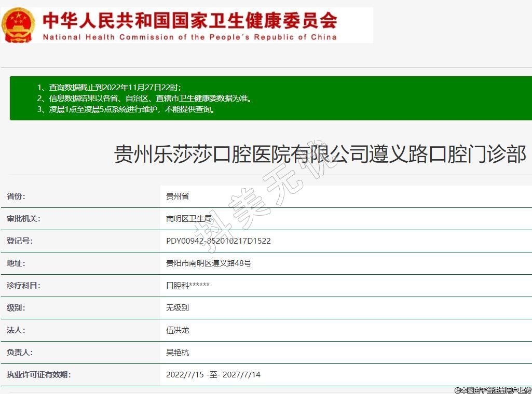Click the clinic name heading 贵州乐莎莎口腔医院
The width and height of the screenshot is (532, 394).
320,154
